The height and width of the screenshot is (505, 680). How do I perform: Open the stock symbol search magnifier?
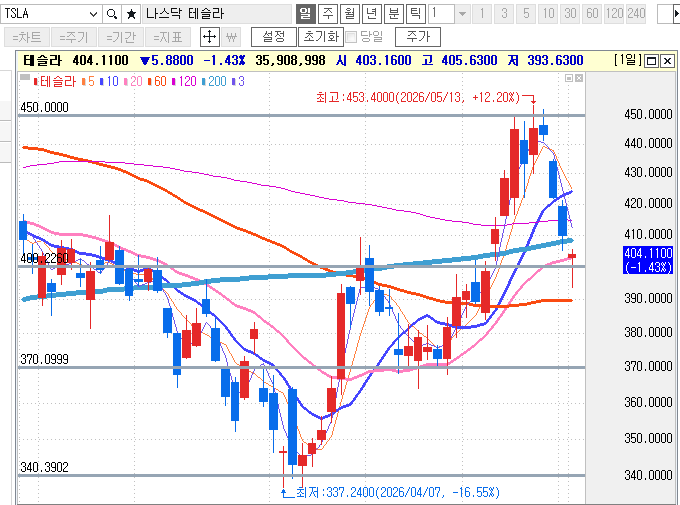click(112, 14)
